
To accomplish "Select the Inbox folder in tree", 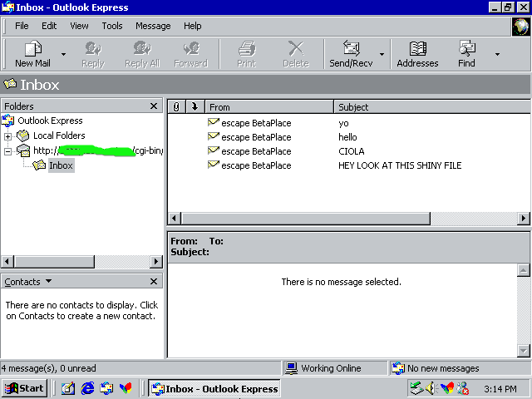I will 60,165.
